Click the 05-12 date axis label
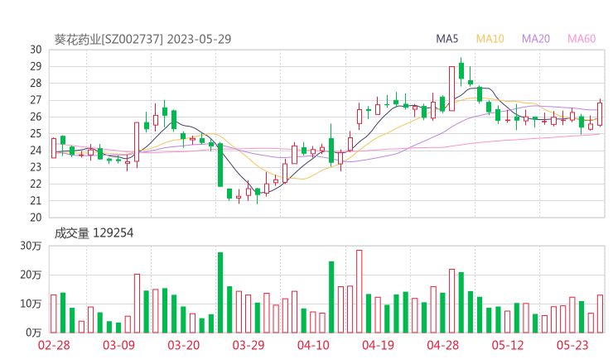 click(508, 345)
